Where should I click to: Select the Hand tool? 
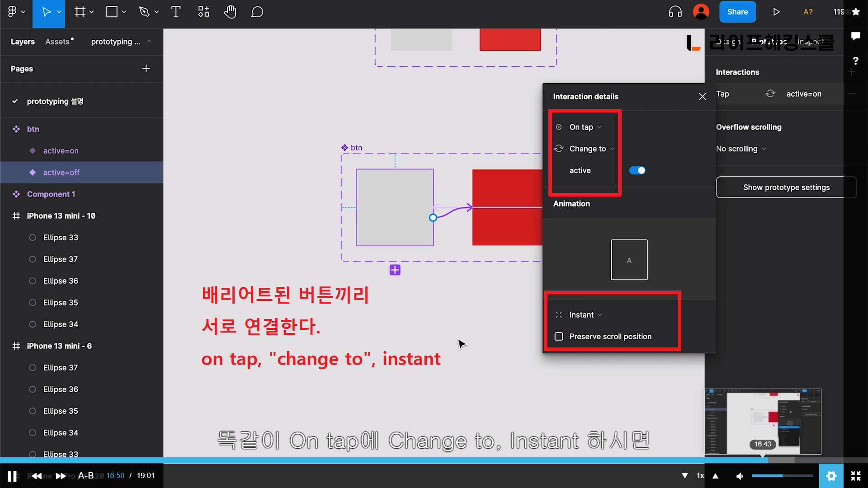point(230,12)
